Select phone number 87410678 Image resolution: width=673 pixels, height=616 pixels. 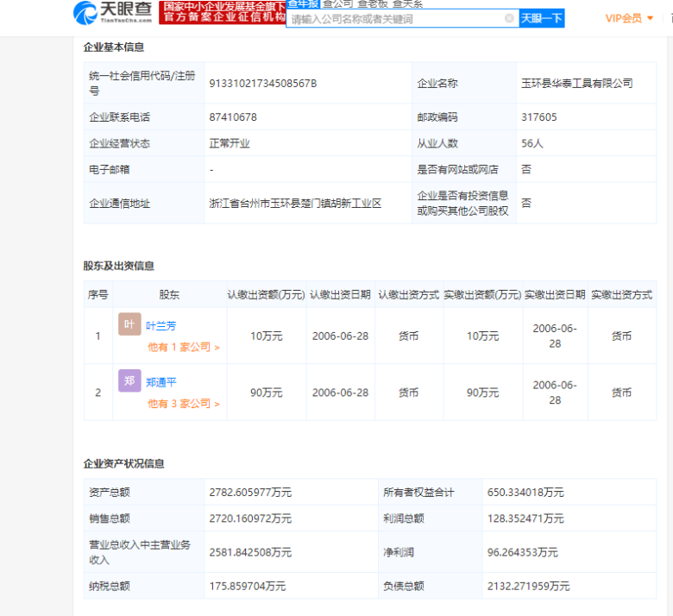tap(233, 117)
